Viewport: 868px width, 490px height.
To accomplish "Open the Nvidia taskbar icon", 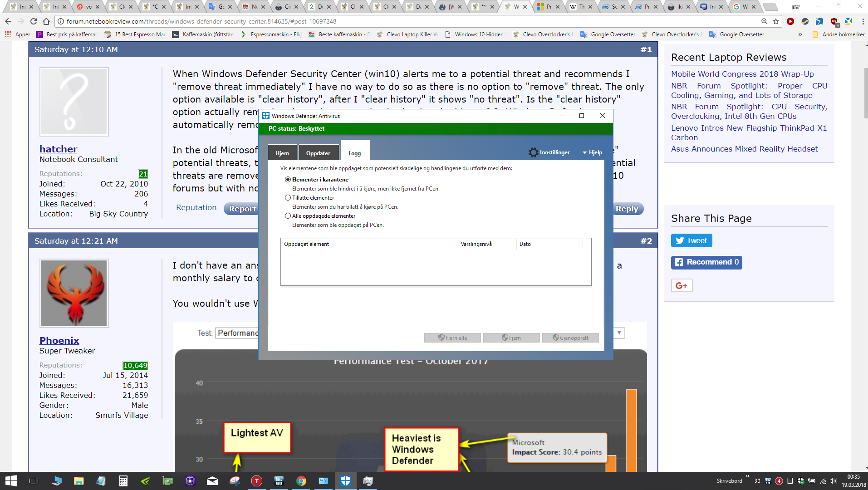I will (x=146, y=481).
